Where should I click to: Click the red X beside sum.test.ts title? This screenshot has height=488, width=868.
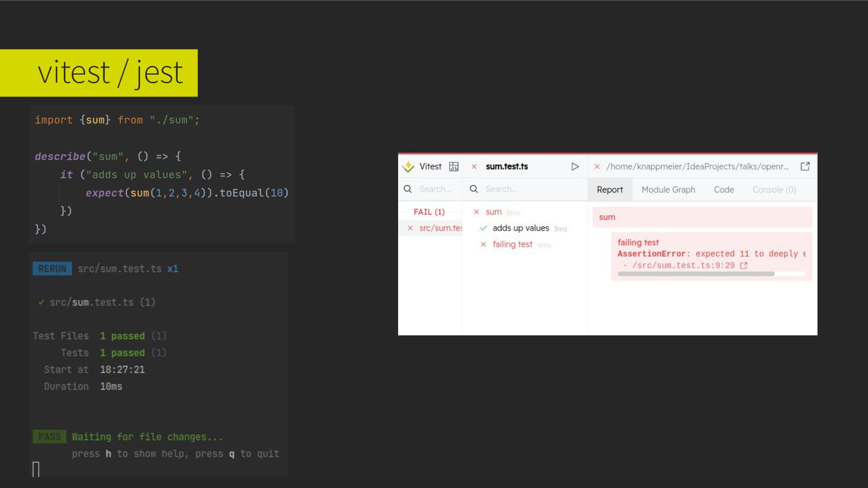pyautogui.click(x=474, y=167)
